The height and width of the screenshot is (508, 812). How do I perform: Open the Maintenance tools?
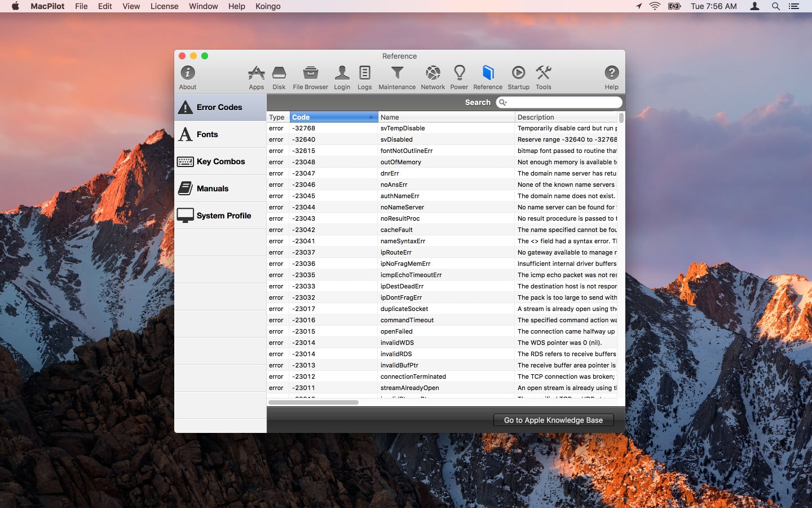(x=397, y=77)
